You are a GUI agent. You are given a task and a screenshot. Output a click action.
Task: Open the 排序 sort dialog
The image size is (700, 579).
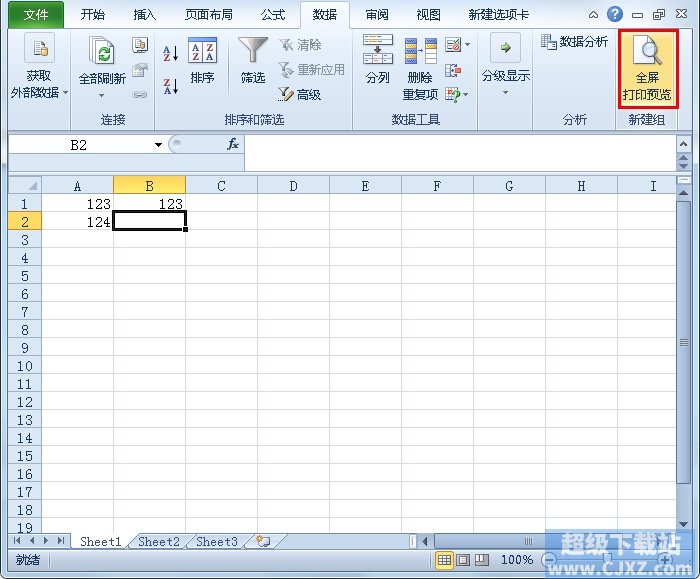click(202, 61)
